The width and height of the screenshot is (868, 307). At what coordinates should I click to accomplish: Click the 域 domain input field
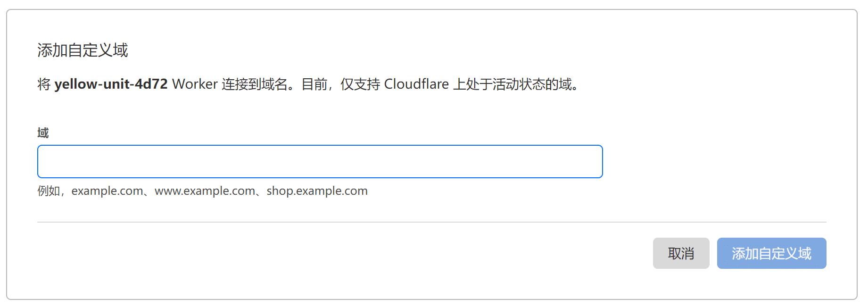[320, 161]
